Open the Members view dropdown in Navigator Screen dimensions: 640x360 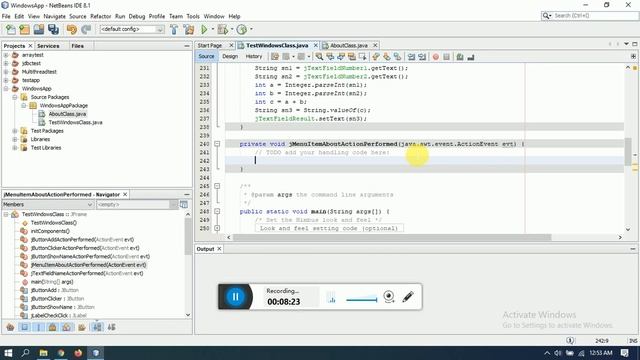48,204
